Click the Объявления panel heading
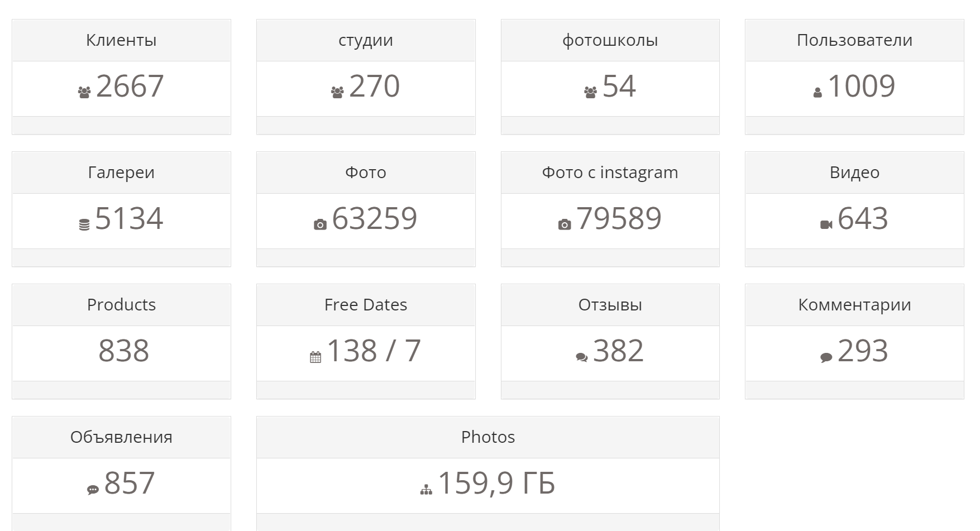The image size is (980, 531). pos(121,437)
